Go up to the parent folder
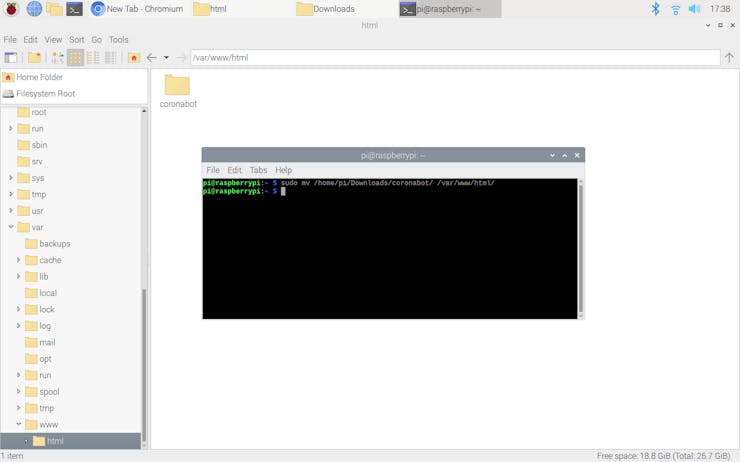Screen dimensions: 740x462 point(729,58)
